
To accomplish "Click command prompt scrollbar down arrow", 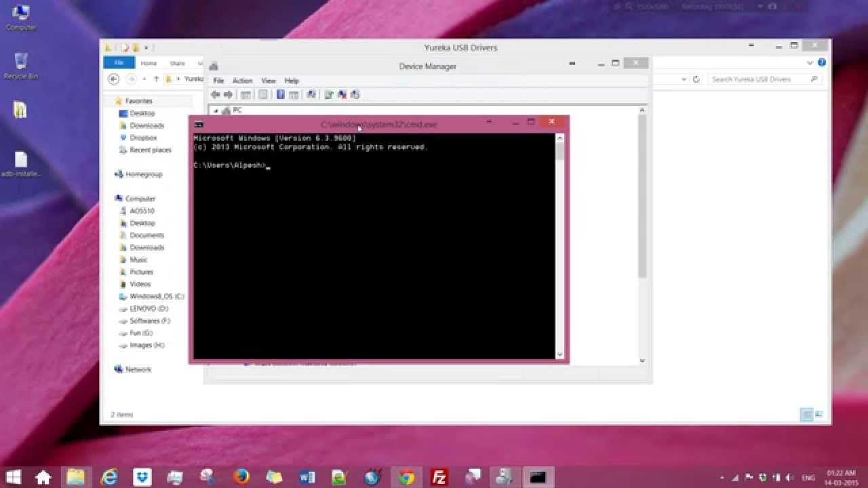I will [559, 354].
